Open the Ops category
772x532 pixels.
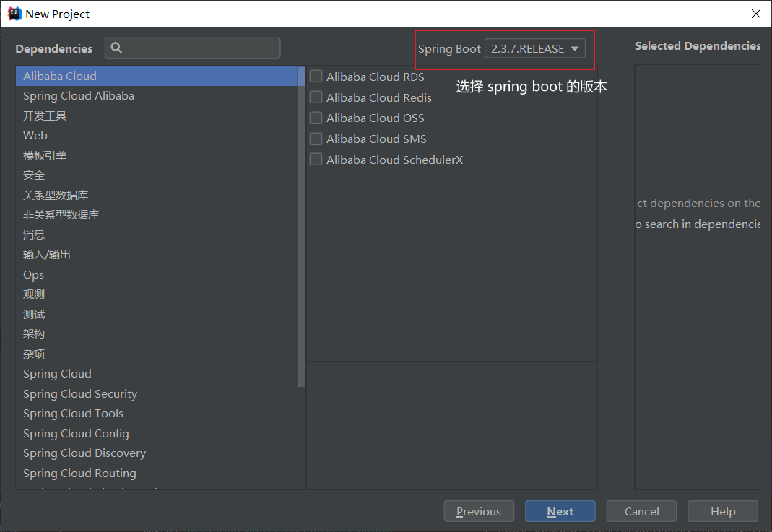[x=157, y=274]
